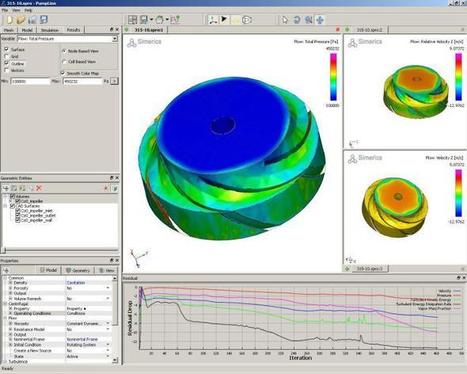Click the red X delete icon in Geometric Entities
The image size is (467, 374).
pyautogui.click(x=39, y=188)
